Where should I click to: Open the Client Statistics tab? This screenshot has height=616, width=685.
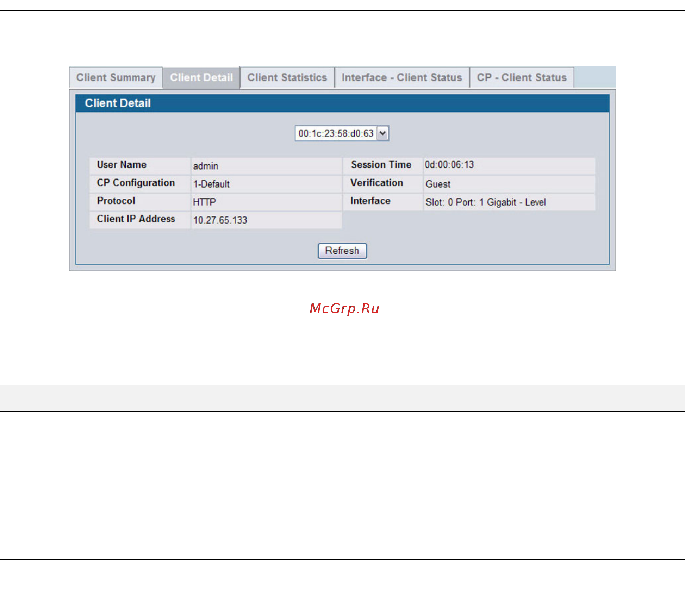(287, 77)
